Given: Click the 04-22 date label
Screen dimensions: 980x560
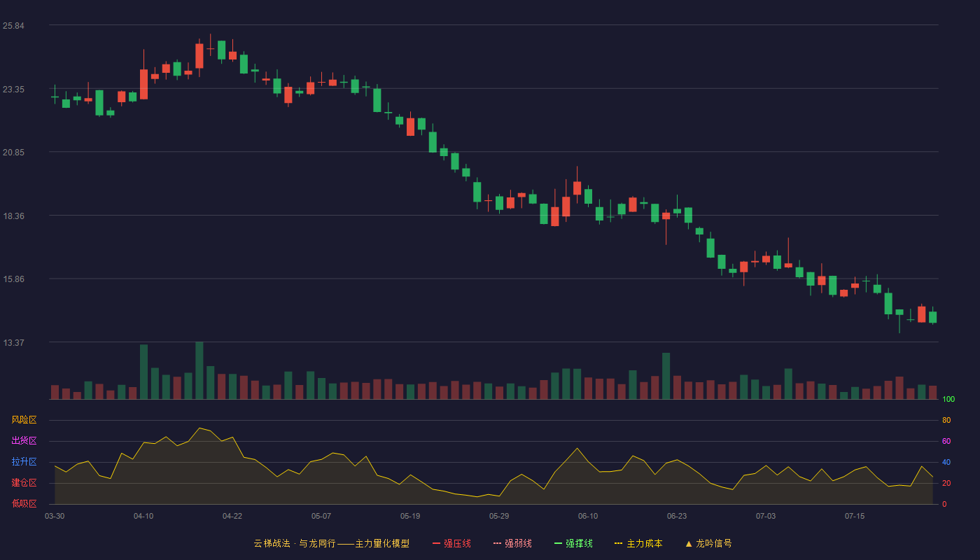Looking at the screenshot, I should point(232,516).
